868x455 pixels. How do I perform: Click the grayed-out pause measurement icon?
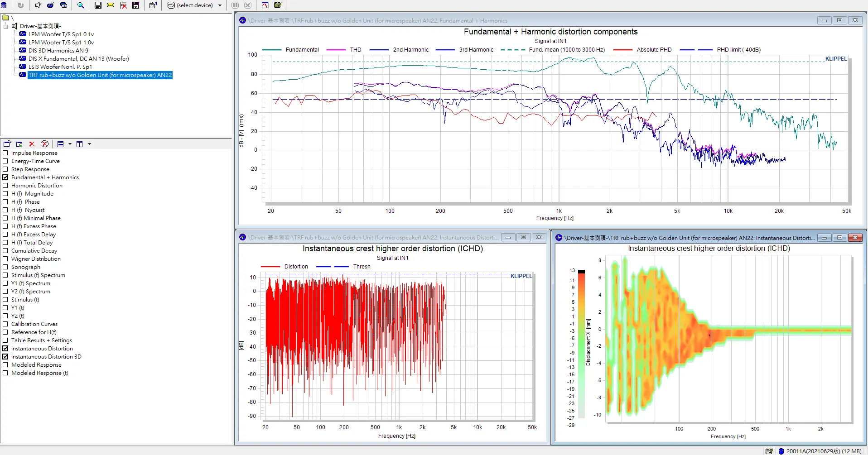[x=235, y=5]
